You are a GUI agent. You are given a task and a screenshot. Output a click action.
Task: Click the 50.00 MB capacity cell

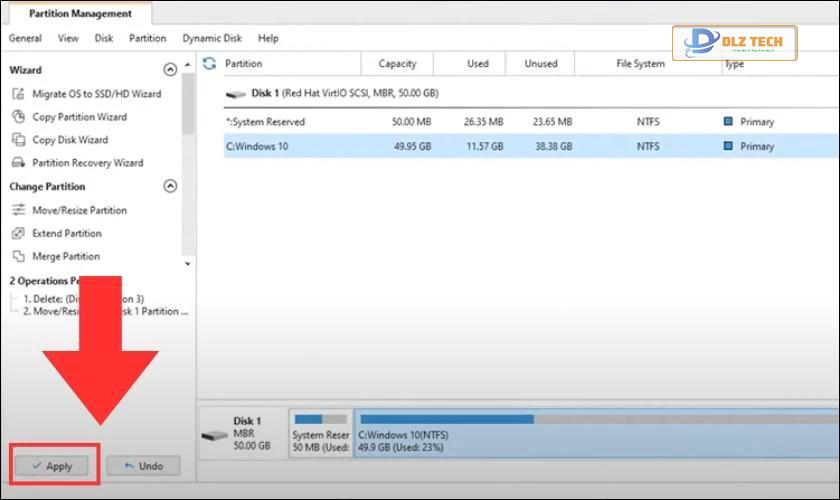click(x=411, y=122)
